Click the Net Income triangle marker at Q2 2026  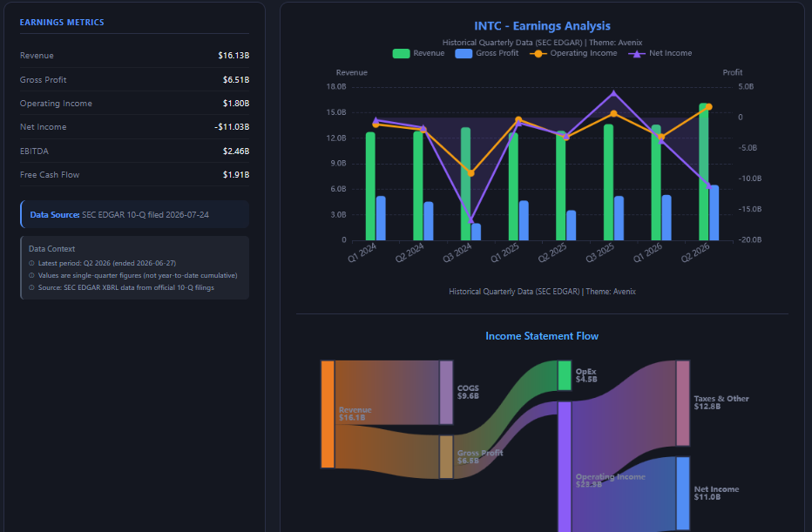[x=709, y=185]
